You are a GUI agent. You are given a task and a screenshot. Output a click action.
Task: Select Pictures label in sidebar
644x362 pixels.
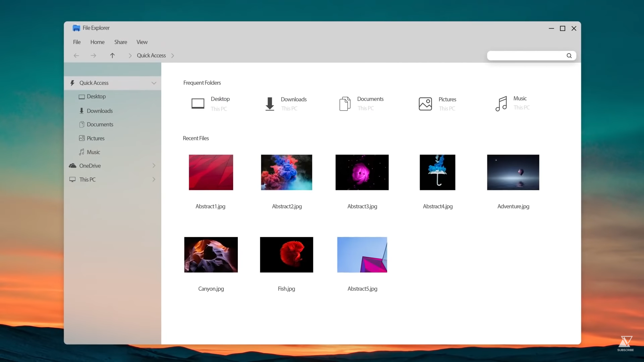tap(96, 138)
